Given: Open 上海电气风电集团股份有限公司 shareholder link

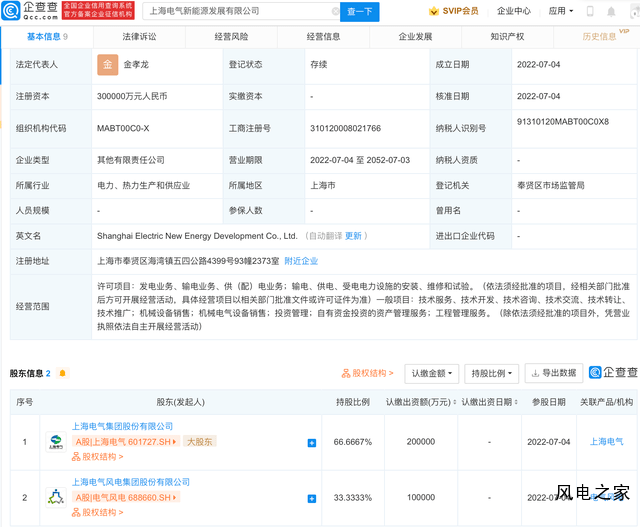Looking at the screenshot, I should tap(131, 482).
